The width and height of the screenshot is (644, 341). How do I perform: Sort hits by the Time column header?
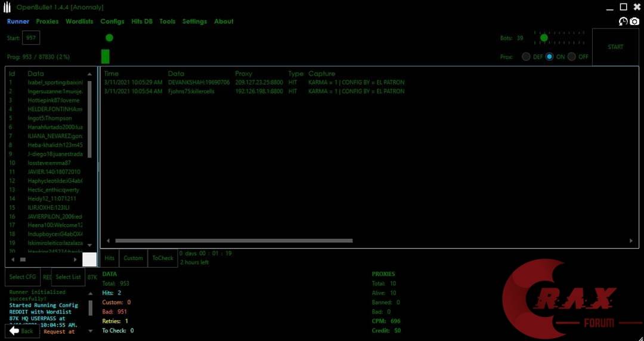tap(112, 73)
